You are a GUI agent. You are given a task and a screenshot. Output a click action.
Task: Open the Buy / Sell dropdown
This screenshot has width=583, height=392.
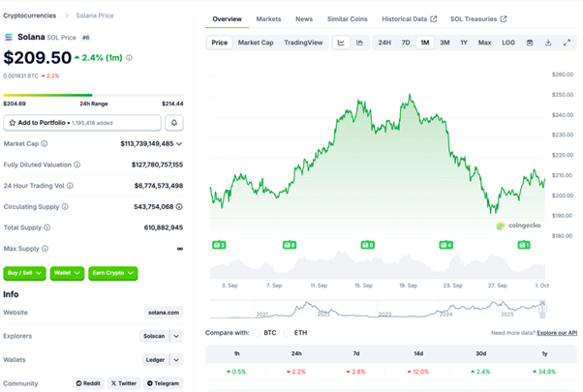(x=25, y=274)
